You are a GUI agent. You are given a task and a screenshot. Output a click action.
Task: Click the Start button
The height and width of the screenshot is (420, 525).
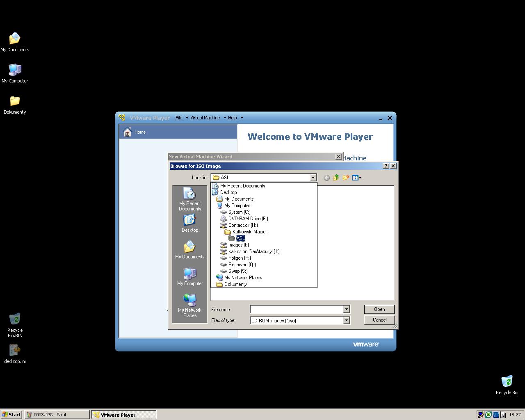(x=11, y=415)
